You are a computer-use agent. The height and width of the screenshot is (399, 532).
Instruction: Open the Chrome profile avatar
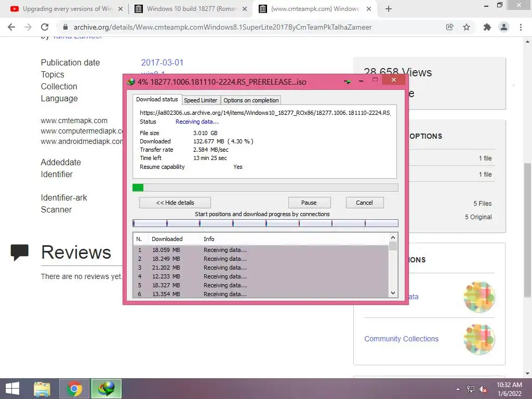tap(504, 27)
